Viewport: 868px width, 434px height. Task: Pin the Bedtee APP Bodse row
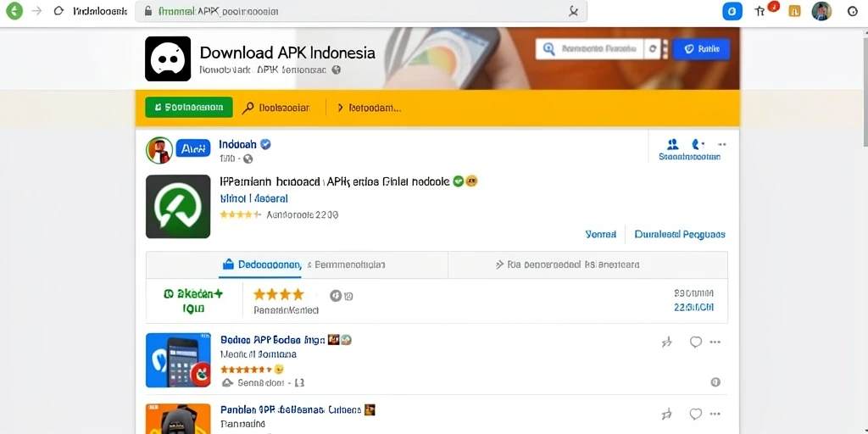pyautogui.click(x=667, y=342)
